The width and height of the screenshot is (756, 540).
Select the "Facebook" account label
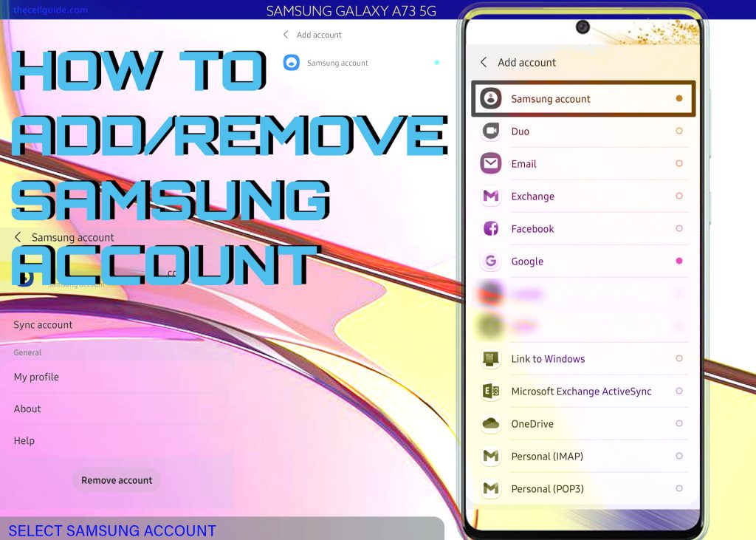[x=532, y=229]
